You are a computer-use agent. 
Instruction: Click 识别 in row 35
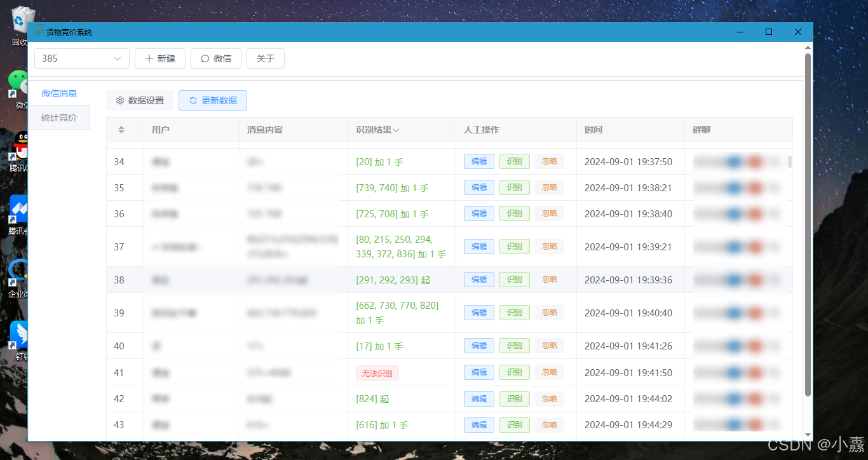pyautogui.click(x=515, y=187)
